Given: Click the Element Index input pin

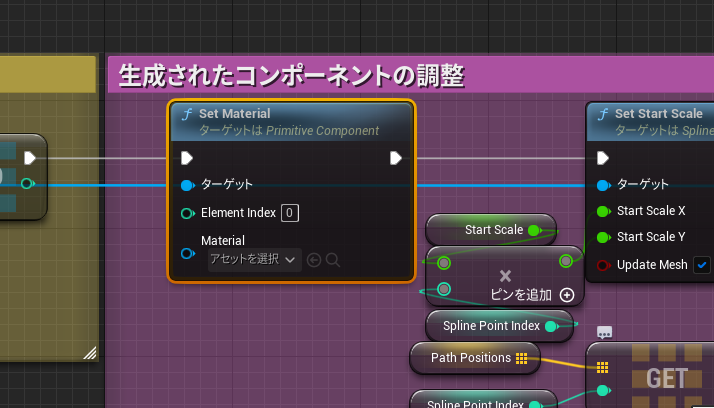Looking at the screenshot, I should [x=187, y=213].
